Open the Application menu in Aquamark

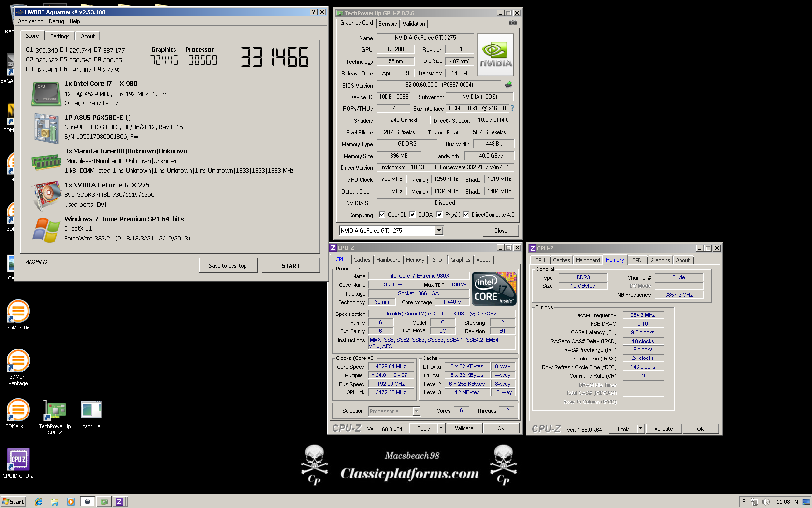[30, 21]
